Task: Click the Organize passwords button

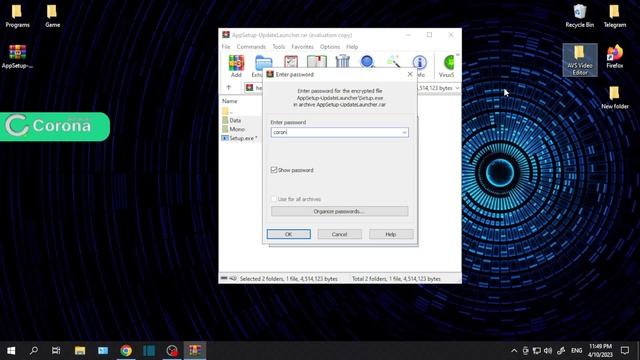Action: coord(340,211)
